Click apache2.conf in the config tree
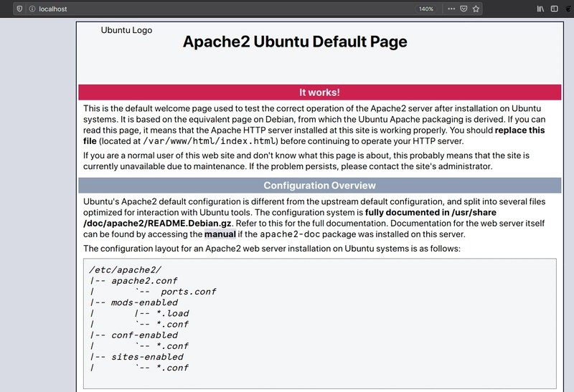 pyautogui.click(x=144, y=281)
